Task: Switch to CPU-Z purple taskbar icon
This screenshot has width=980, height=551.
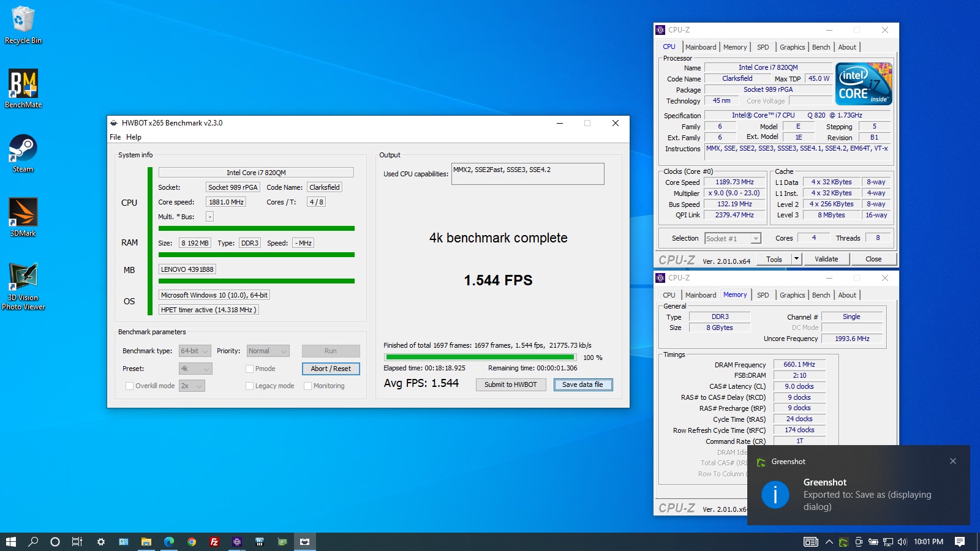Action: click(x=237, y=542)
